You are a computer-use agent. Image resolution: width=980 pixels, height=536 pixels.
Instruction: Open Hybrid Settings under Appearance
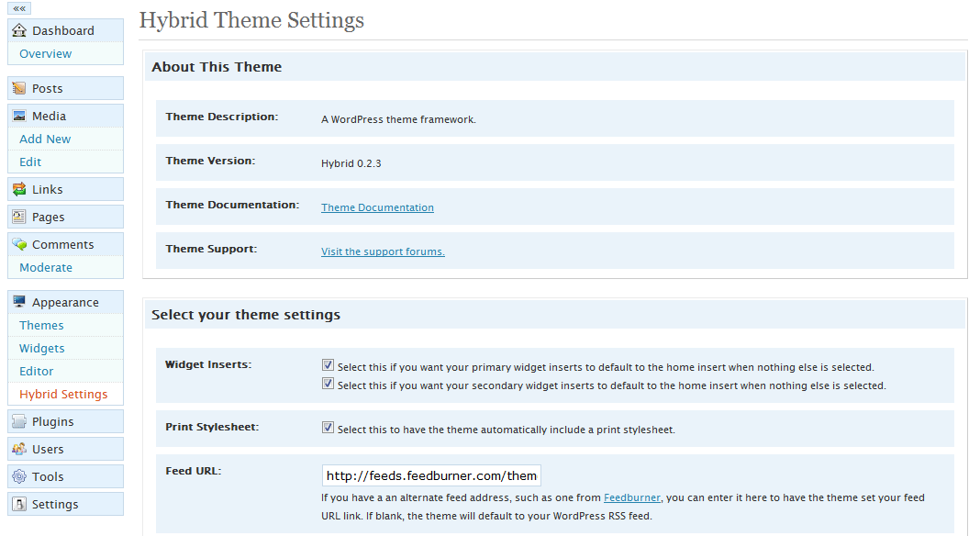click(x=65, y=394)
